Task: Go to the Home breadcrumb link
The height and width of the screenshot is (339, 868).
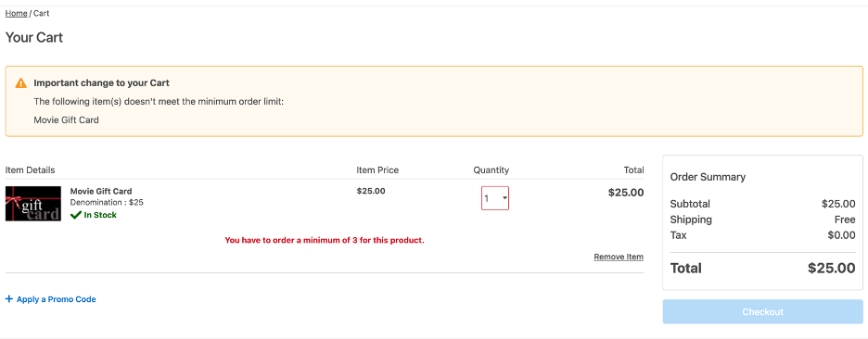Action: (x=16, y=13)
